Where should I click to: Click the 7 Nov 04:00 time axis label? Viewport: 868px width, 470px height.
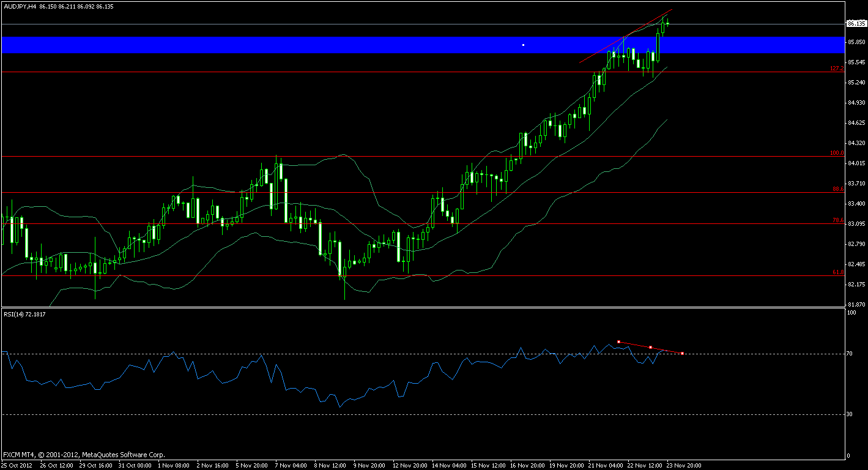click(x=289, y=465)
